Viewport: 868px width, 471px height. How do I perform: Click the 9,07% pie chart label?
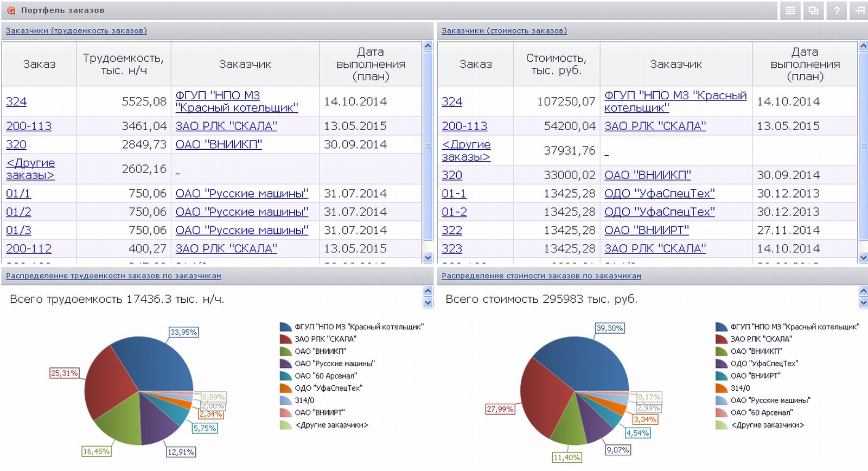(618, 450)
